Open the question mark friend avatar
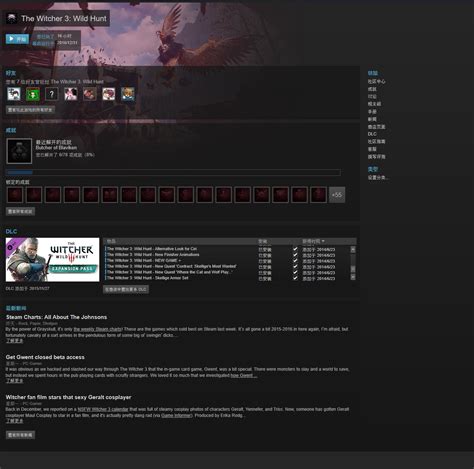 point(52,94)
